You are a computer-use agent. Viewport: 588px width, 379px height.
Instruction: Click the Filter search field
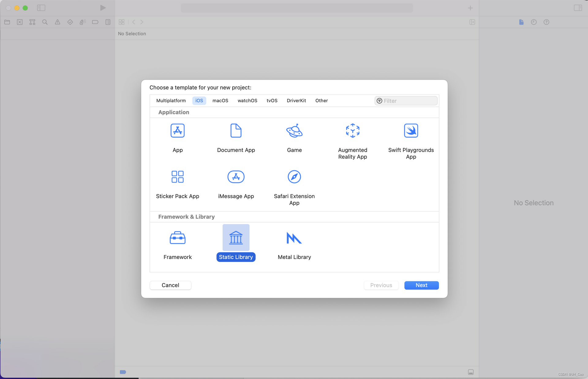tap(406, 100)
